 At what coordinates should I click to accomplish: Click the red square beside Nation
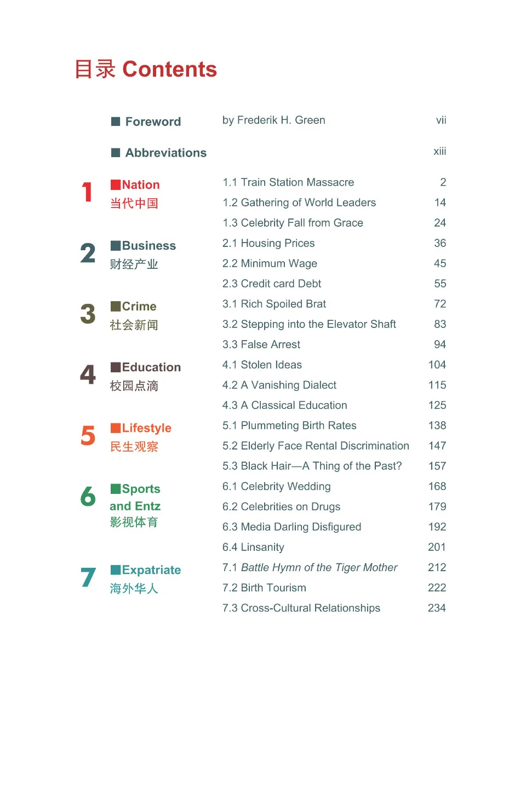116,185
